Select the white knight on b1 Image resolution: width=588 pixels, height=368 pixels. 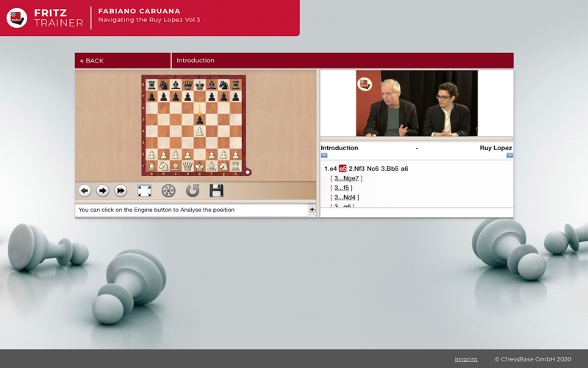tap(163, 166)
